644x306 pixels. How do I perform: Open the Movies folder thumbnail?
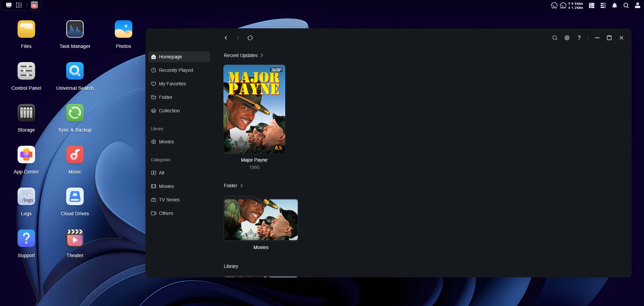[x=261, y=220]
